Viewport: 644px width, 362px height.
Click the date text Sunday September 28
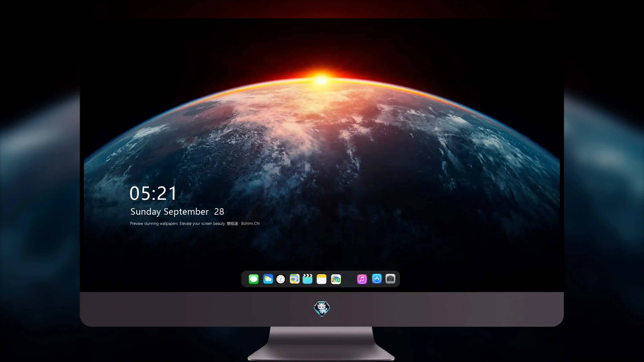[177, 212]
